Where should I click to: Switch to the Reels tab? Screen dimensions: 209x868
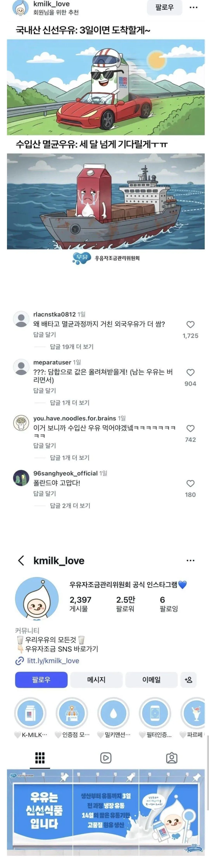106,759
